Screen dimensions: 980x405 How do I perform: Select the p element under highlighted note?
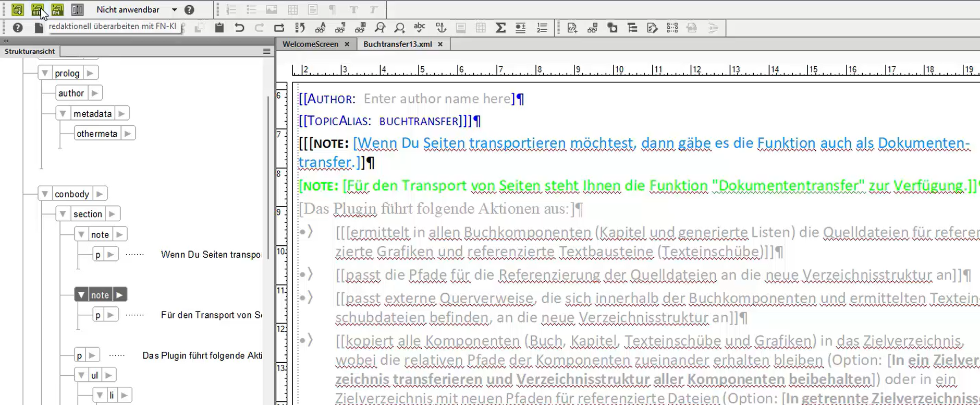[x=97, y=315]
